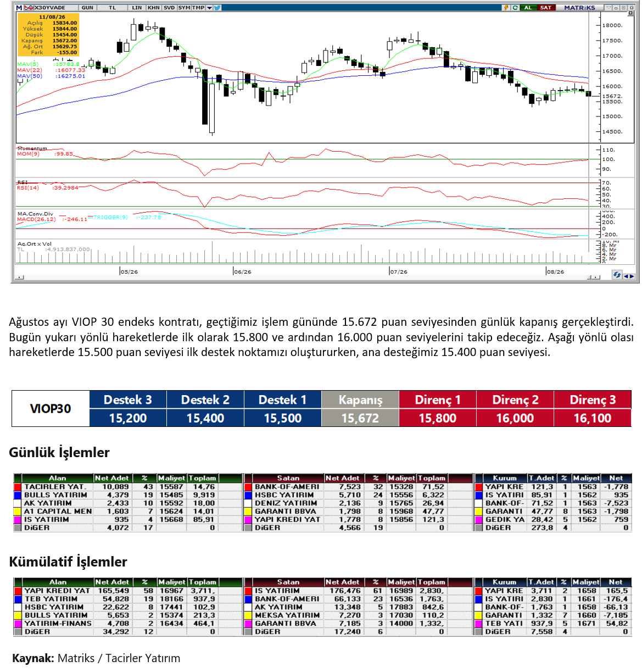Click the VIOP30 table label
This screenshot has width=642, height=672.
[51, 409]
